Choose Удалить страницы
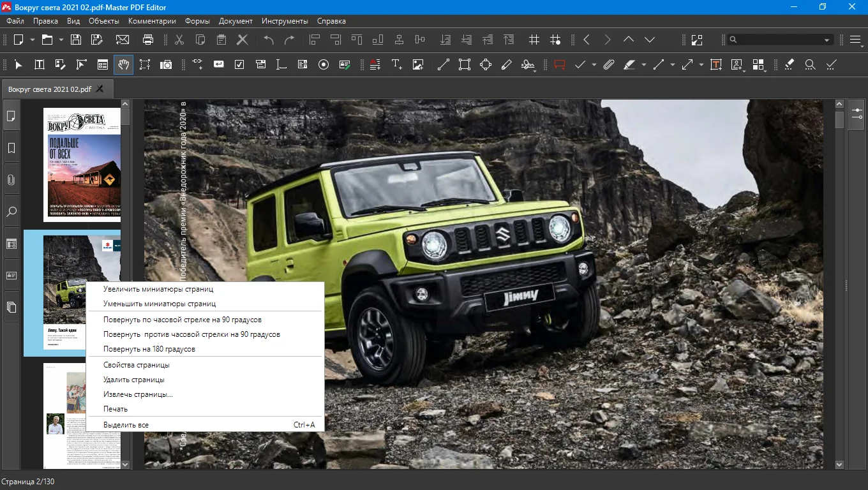Screen dimensions: 868x490 [x=205, y=380]
